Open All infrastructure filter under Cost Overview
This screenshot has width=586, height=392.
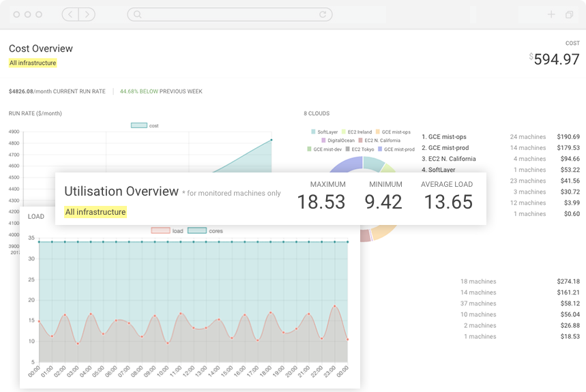(33, 63)
